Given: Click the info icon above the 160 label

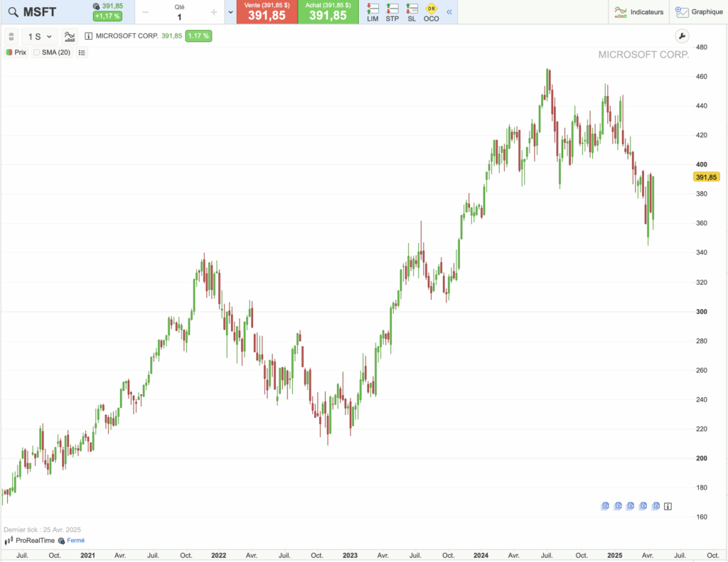Looking at the screenshot, I should (668, 507).
